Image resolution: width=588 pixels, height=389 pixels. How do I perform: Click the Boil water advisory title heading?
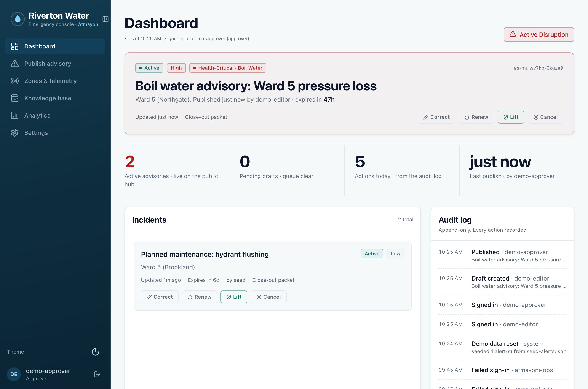click(256, 86)
